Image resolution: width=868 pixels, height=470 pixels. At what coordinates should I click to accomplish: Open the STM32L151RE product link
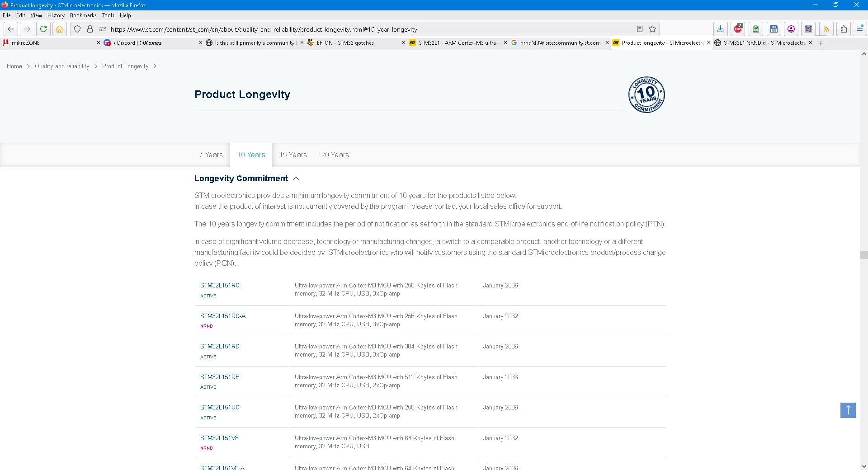(220, 377)
